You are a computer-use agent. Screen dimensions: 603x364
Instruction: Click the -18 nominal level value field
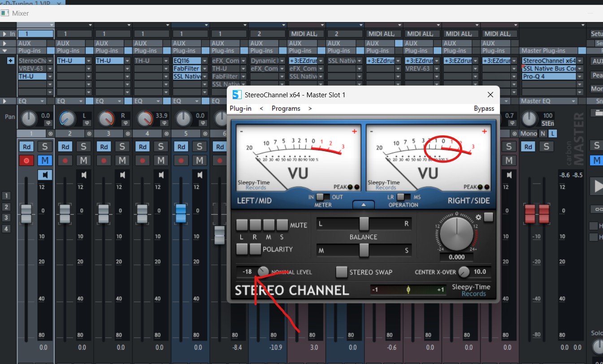click(247, 272)
